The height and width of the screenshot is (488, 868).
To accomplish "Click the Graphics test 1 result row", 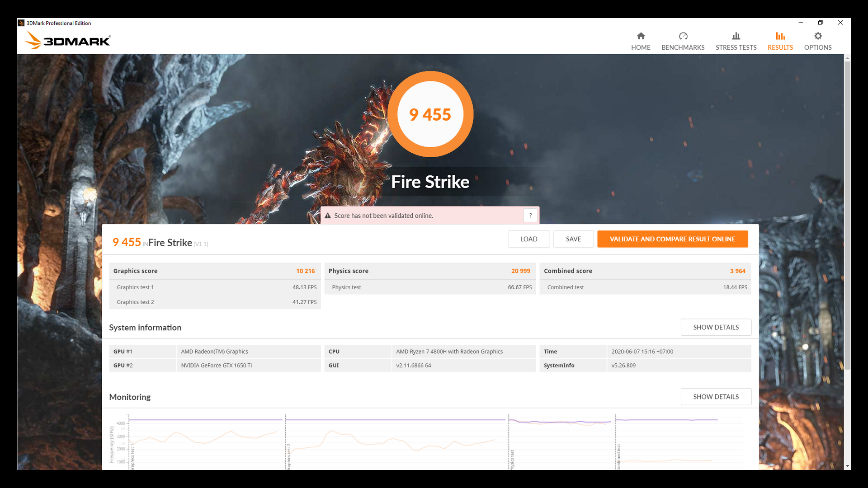I will coord(215,287).
